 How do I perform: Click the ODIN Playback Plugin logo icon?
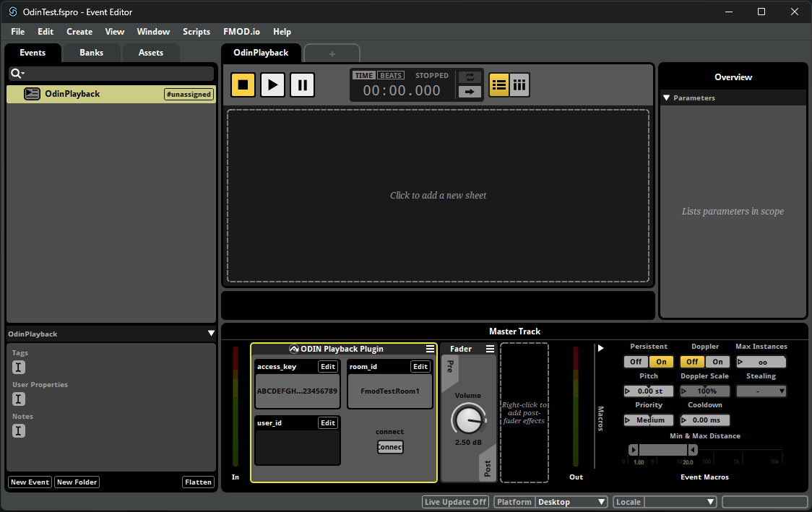pyautogui.click(x=293, y=349)
